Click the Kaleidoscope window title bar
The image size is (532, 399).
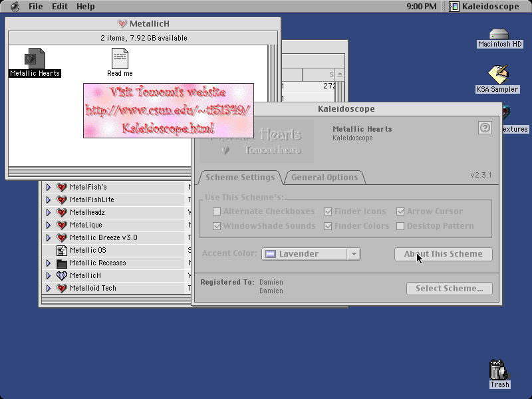tap(346, 109)
